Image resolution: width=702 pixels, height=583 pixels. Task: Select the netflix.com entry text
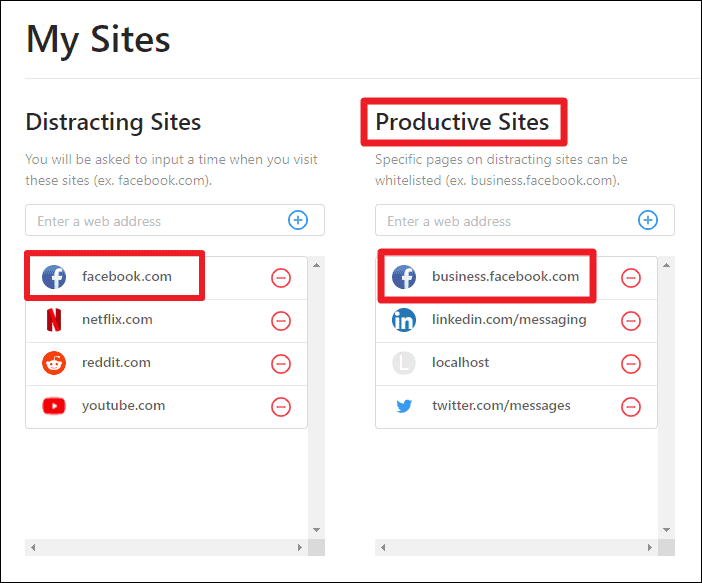117,320
